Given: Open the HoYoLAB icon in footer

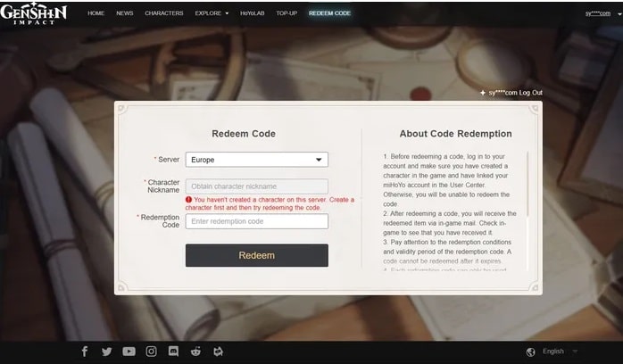Looking at the screenshot, I should tap(218, 352).
